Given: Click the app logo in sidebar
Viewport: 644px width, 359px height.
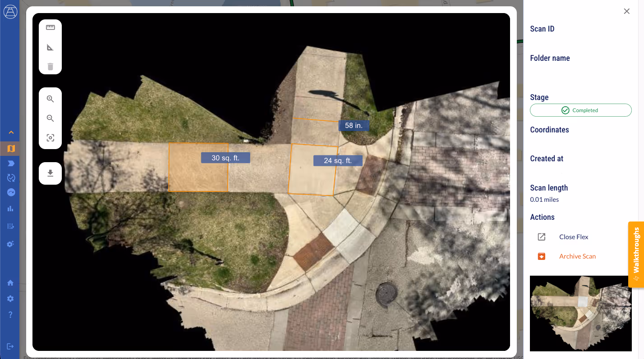Looking at the screenshot, I should 10,12.
